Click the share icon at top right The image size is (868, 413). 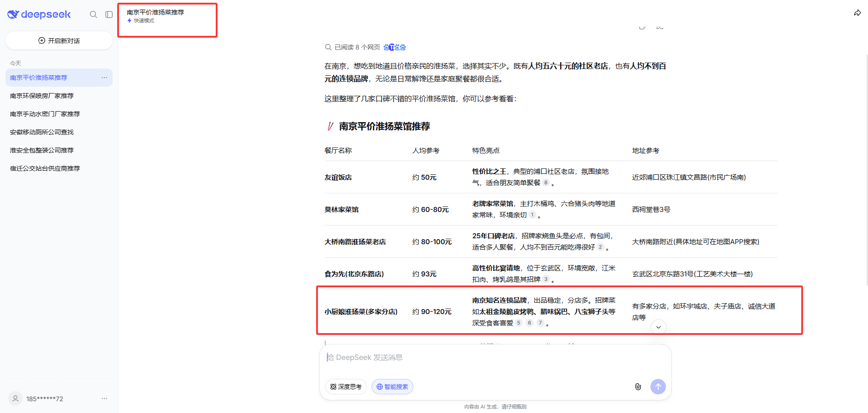point(857,13)
